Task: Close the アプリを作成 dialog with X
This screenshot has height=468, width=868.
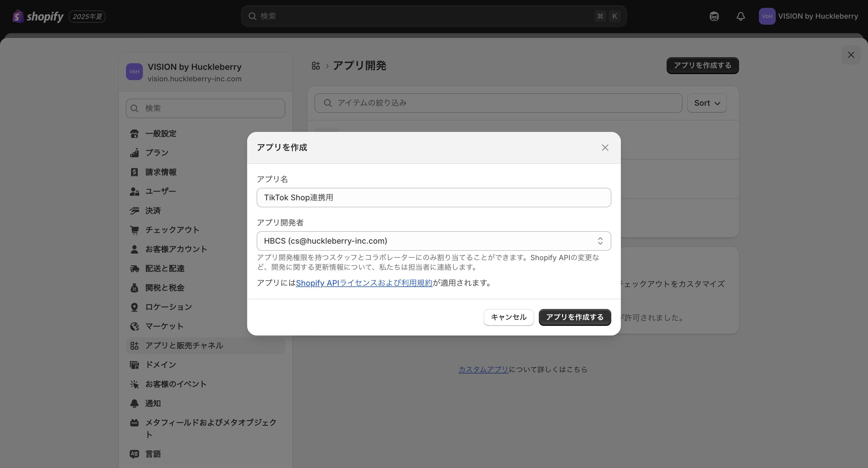Action: click(x=605, y=148)
